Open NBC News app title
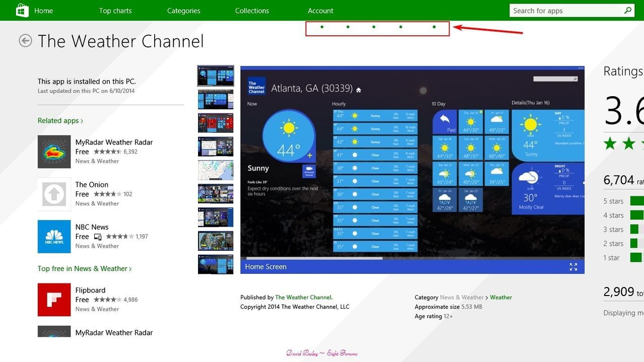Image resolution: width=644 pixels, height=362 pixels. (92, 227)
